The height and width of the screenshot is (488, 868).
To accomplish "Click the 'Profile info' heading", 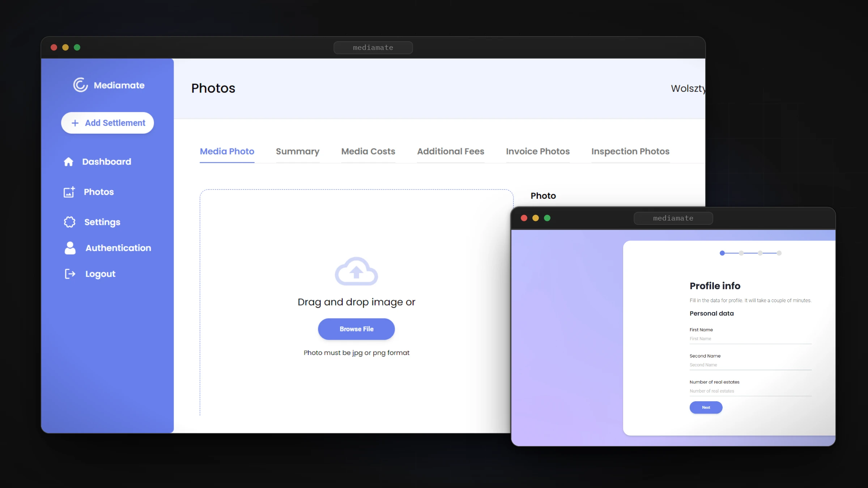I will 715,286.
